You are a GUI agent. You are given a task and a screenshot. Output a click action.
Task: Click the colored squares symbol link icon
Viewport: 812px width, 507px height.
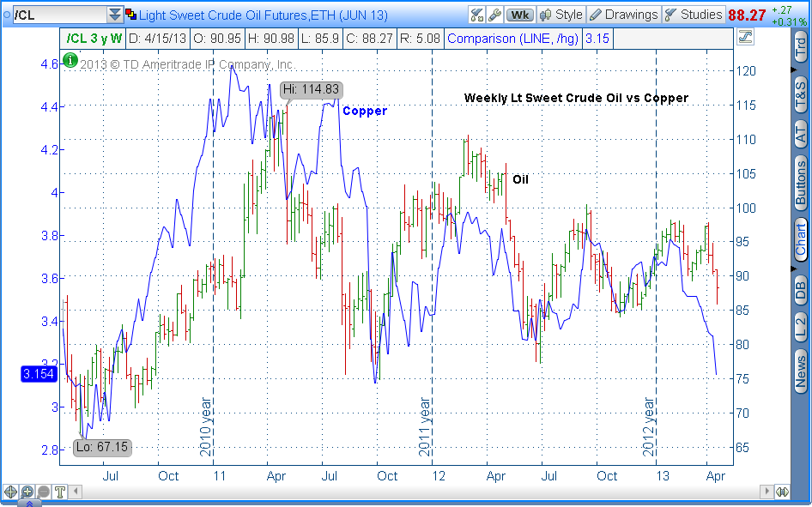(x=130, y=15)
